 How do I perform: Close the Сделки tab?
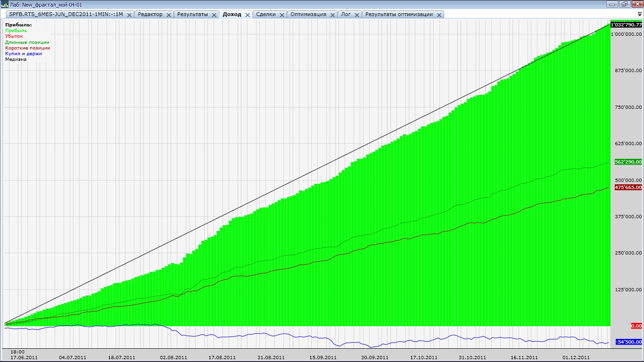pyautogui.click(x=282, y=15)
